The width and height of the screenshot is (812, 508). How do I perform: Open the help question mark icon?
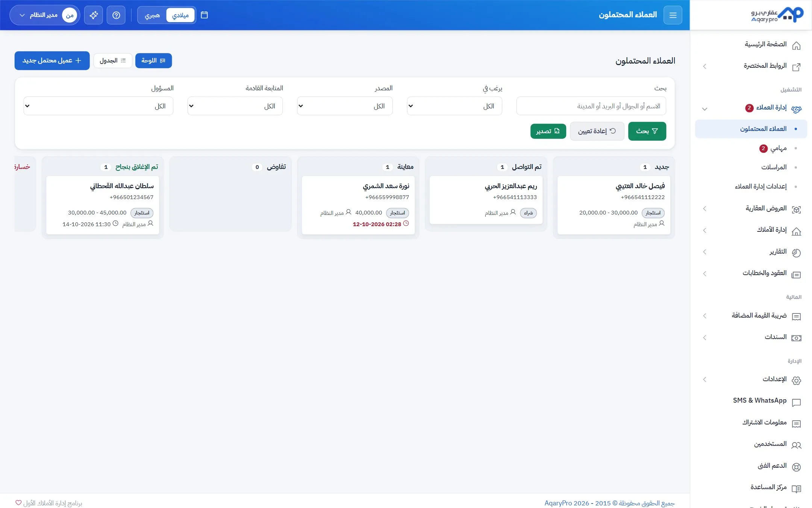tap(116, 15)
